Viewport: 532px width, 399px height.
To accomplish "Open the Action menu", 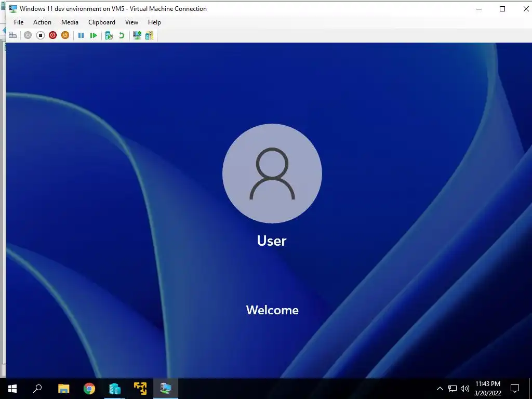I will [x=43, y=22].
